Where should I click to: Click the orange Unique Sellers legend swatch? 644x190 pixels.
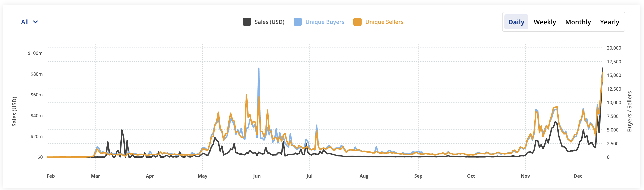(x=357, y=22)
